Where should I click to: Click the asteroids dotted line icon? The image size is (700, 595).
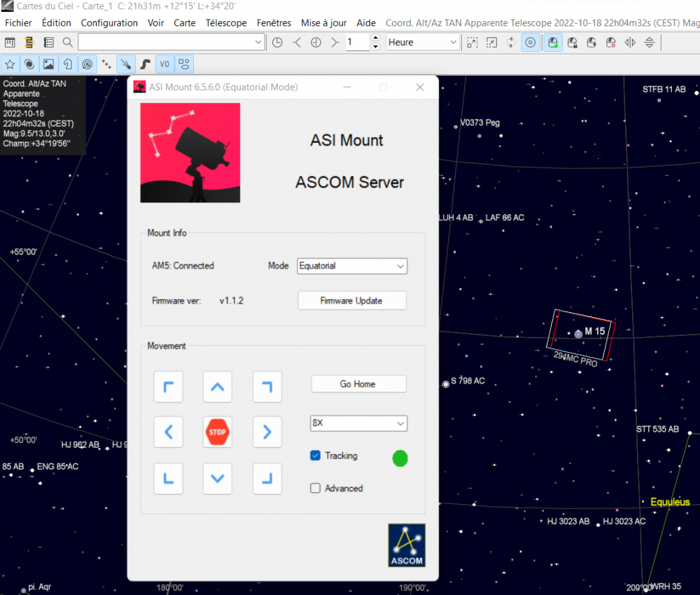click(x=106, y=64)
